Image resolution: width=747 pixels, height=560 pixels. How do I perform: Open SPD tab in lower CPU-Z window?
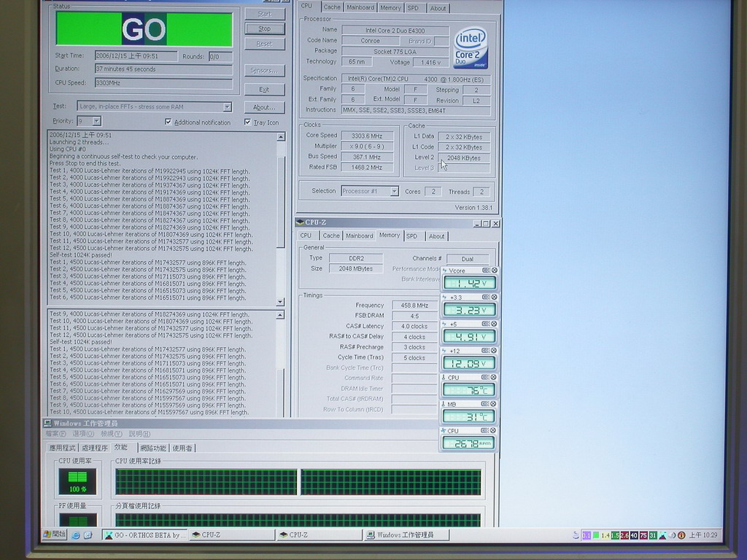pyautogui.click(x=412, y=236)
